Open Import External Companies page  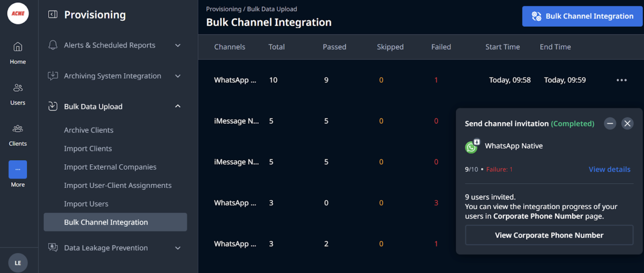pyautogui.click(x=110, y=167)
